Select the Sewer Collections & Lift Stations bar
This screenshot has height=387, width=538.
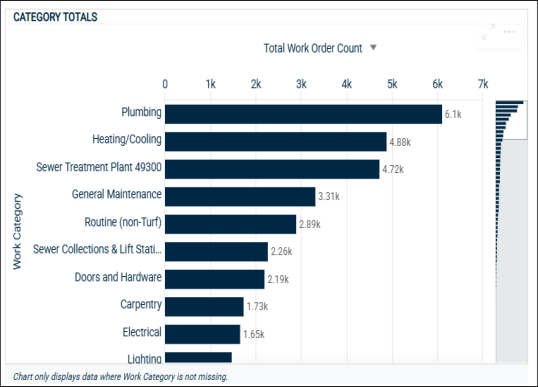[216, 252]
